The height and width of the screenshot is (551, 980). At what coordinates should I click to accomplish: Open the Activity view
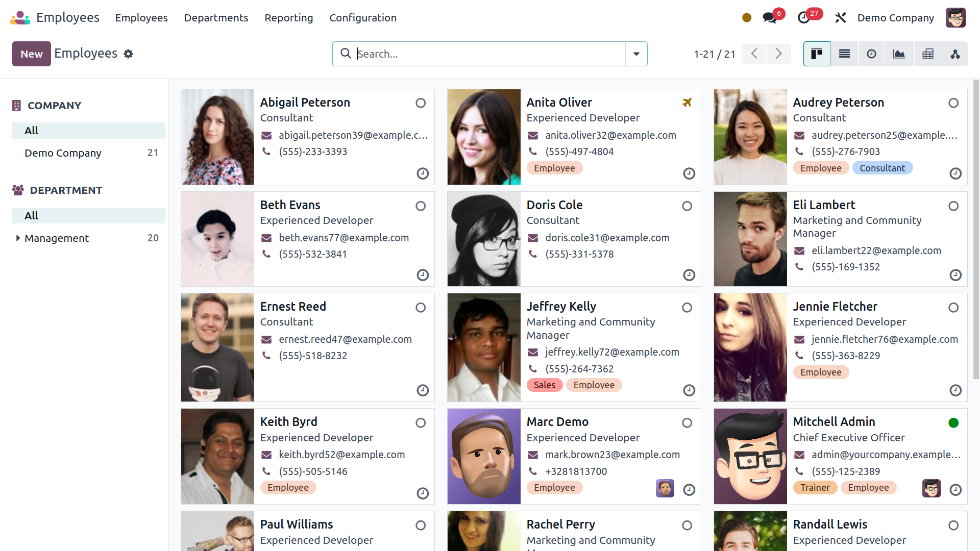871,54
